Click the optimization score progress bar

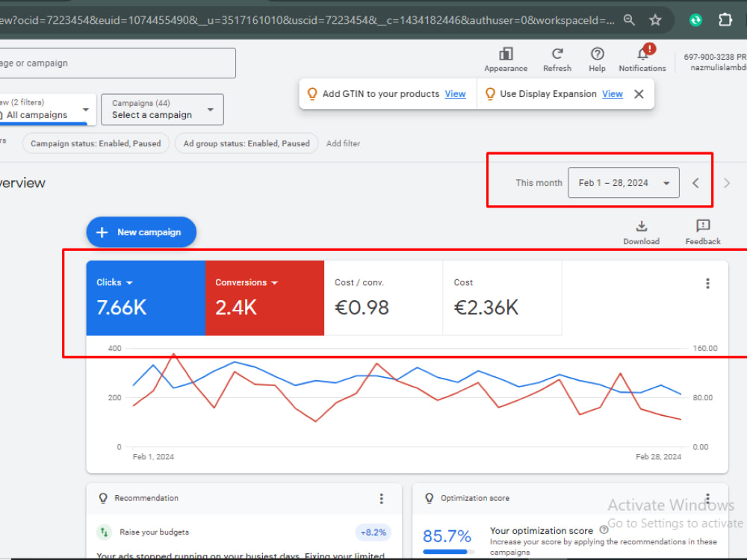(448, 552)
